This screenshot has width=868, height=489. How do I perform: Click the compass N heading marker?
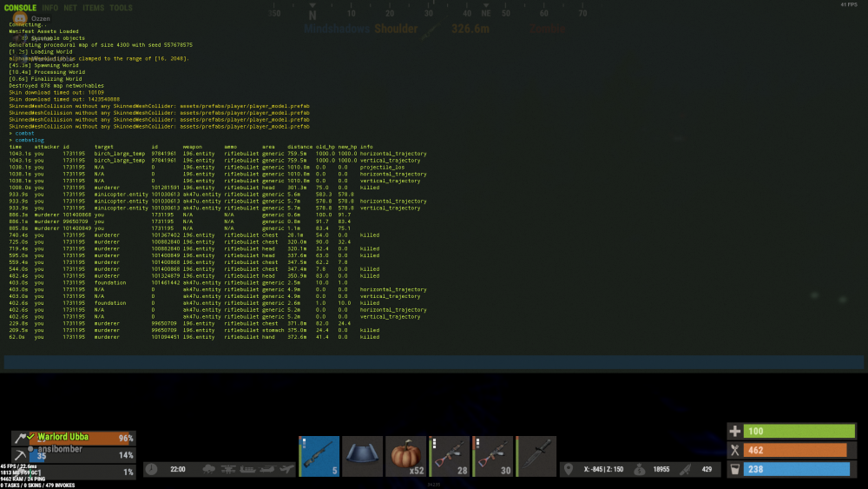click(312, 15)
